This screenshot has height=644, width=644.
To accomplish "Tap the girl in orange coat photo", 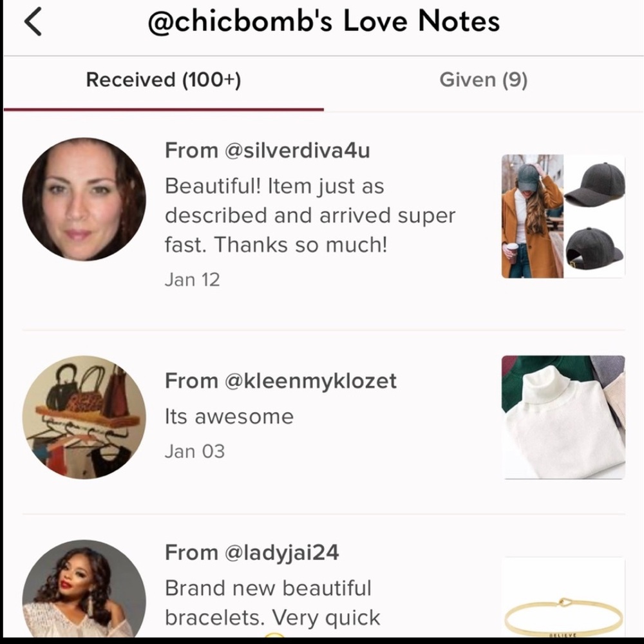I will click(x=533, y=216).
